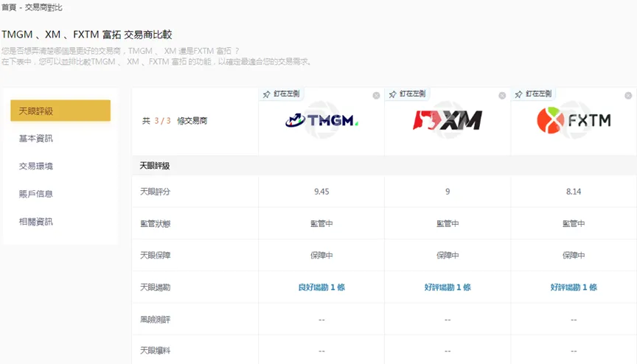Open XM's 好評場勘 1 條 link

pyautogui.click(x=448, y=287)
